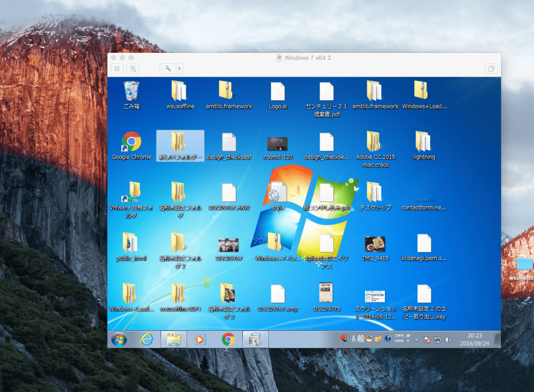The image size is (534, 392).
Task: Open the Action Center flag icon
Action: (x=427, y=339)
